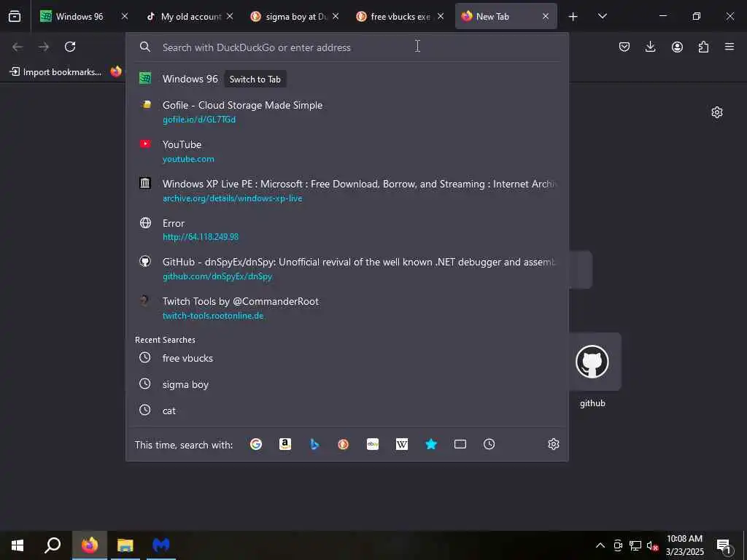The width and height of the screenshot is (747, 560).
Task: Open taskbar clock showing 10:08 AM
Action: pos(684,545)
